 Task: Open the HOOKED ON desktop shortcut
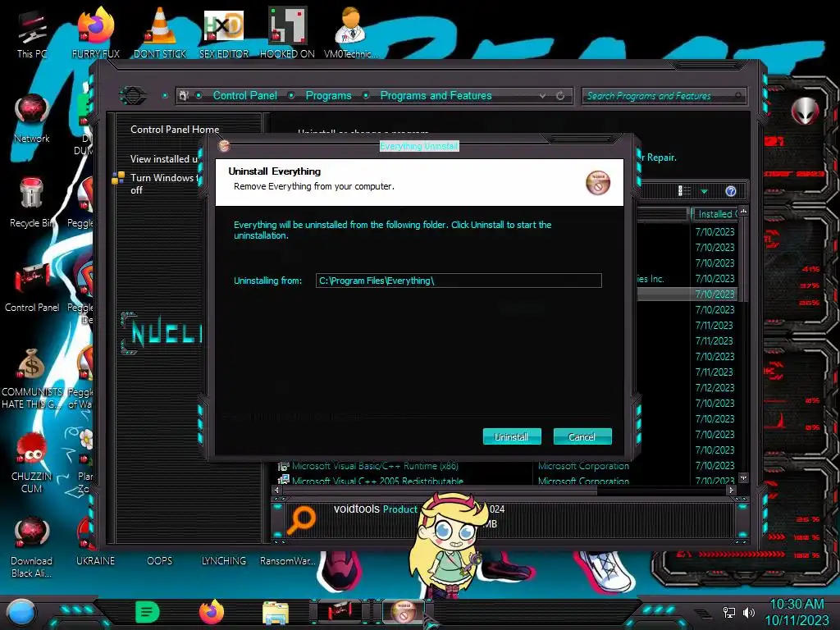tap(287, 33)
